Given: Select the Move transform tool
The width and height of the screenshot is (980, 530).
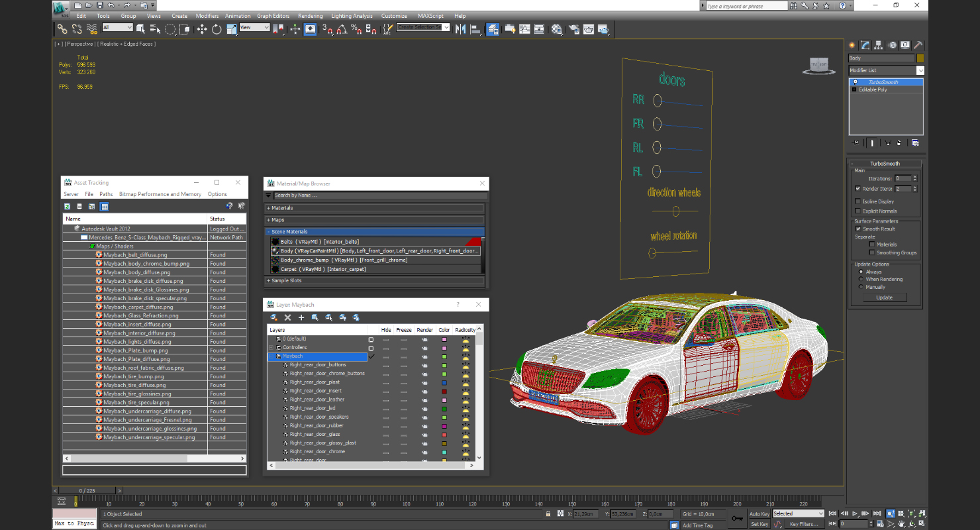Looking at the screenshot, I should click(201, 29).
